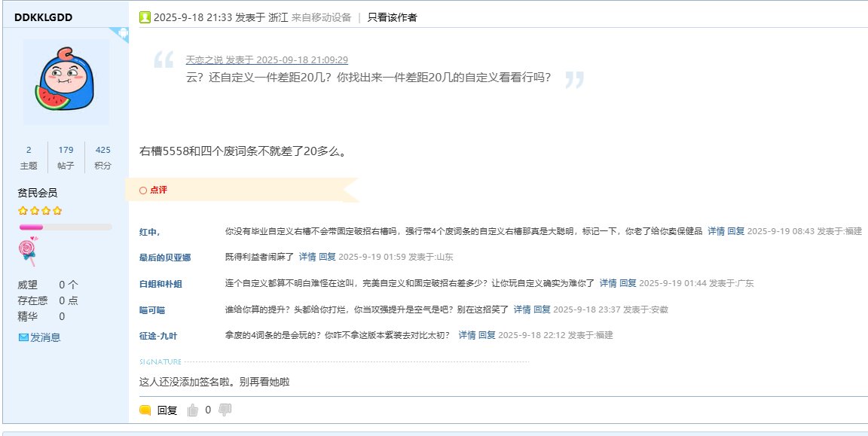Viewport: 868px width, 436px height.
Task: Filter posts with 只看该作者
Action: coord(392,17)
